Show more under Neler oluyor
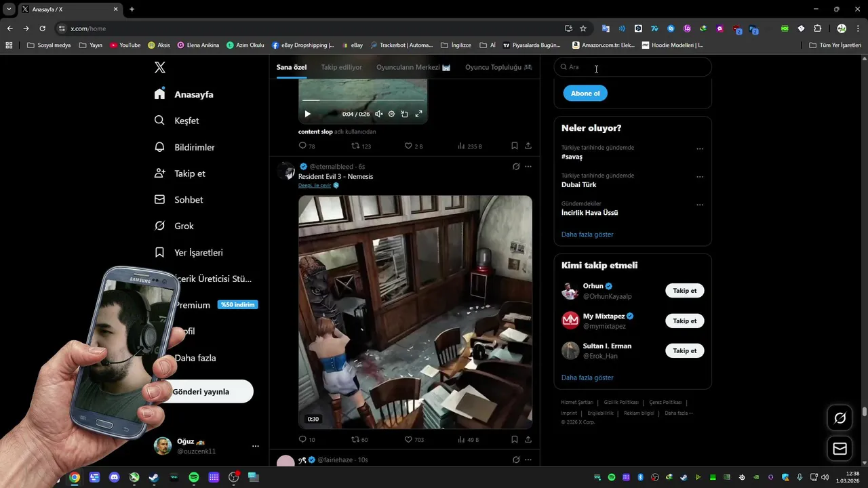The height and width of the screenshot is (488, 868). 587,235
